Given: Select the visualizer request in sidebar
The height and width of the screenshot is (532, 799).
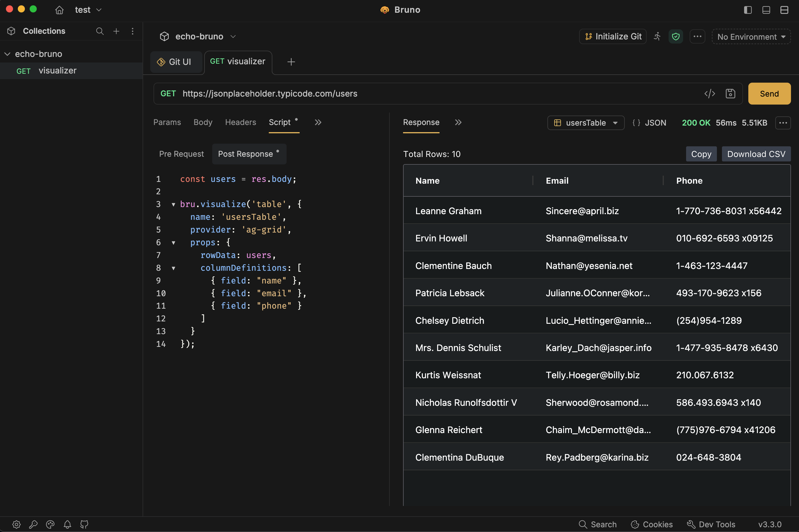Looking at the screenshot, I should pyautogui.click(x=71, y=70).
